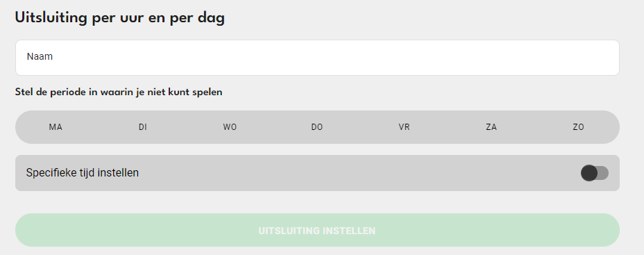Select the MA day option

point(56,127)
